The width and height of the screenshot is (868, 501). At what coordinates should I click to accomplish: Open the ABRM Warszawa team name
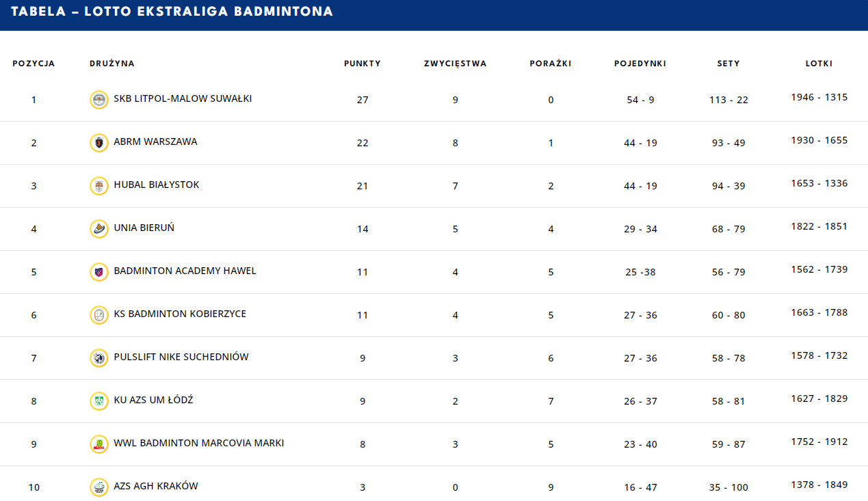pyautogui.click(x=155, y=141)
